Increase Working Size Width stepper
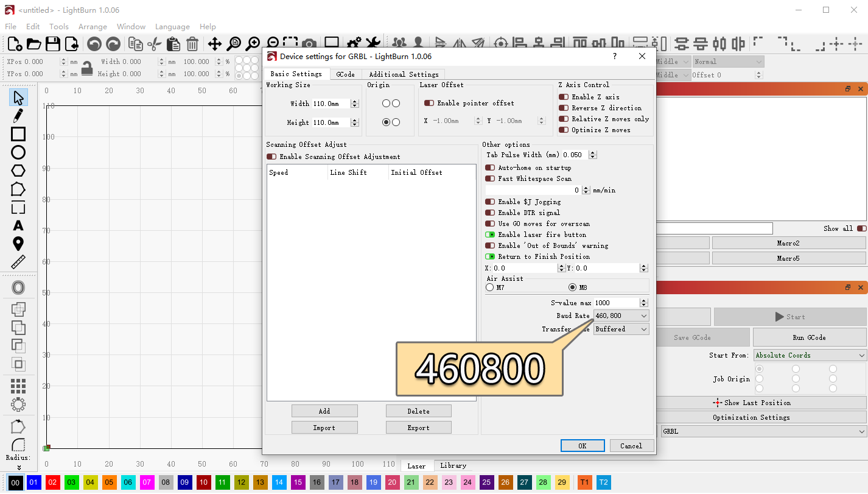 [x=355, y=101]
